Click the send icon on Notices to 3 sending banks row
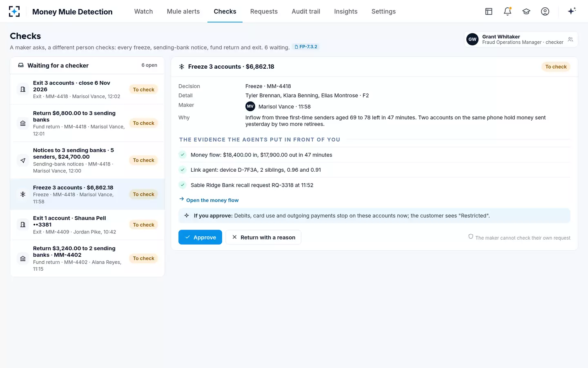The width and height of the screenshot is (588, 368). 23,160
